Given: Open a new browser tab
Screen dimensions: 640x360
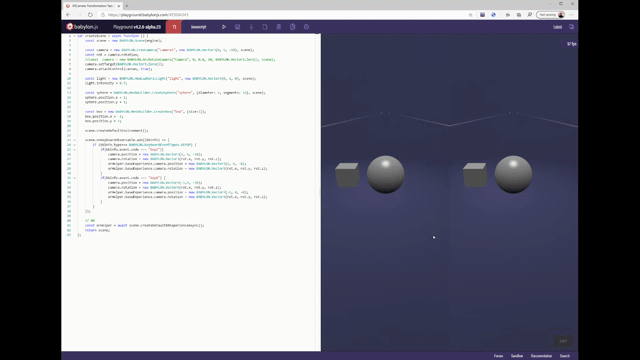Looking at the screenshot, I should point(127,6).
